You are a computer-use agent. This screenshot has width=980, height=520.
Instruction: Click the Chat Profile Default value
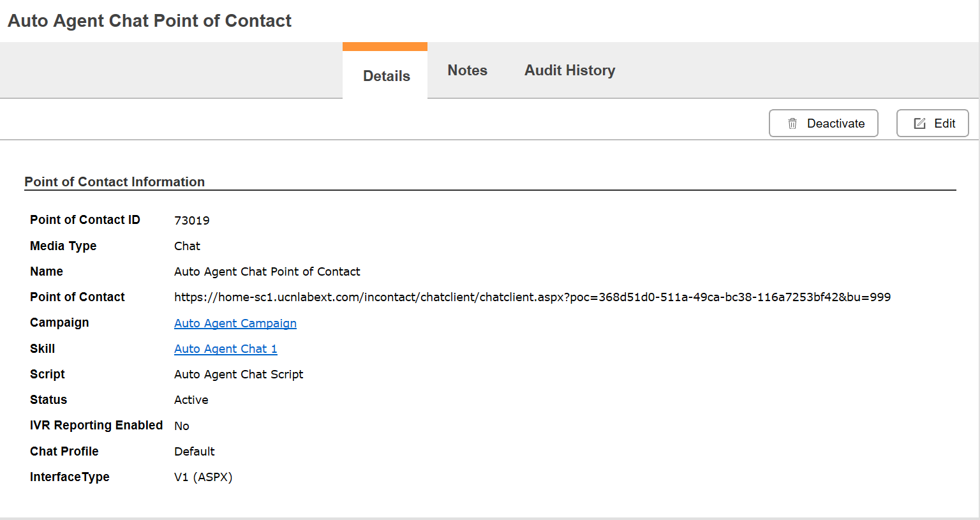[x=195, y=451]
